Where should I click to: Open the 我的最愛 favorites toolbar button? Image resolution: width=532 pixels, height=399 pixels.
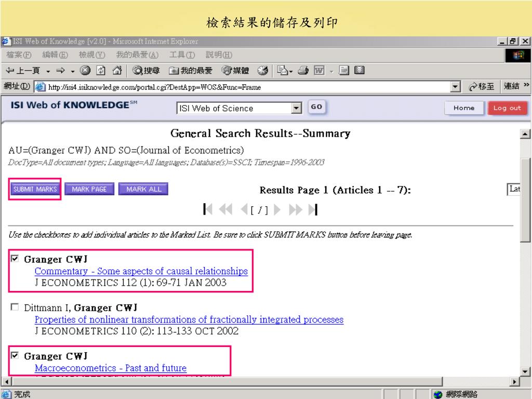pos(191,70)
